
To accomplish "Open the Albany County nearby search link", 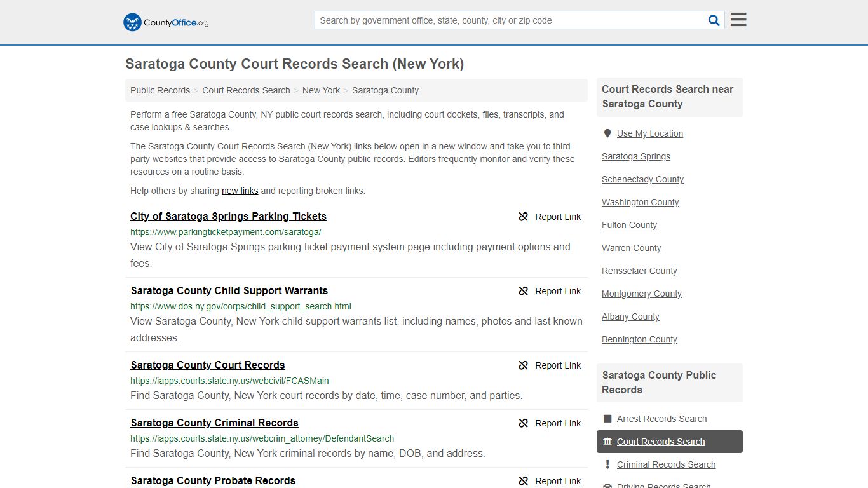I will tap(630, 316).
